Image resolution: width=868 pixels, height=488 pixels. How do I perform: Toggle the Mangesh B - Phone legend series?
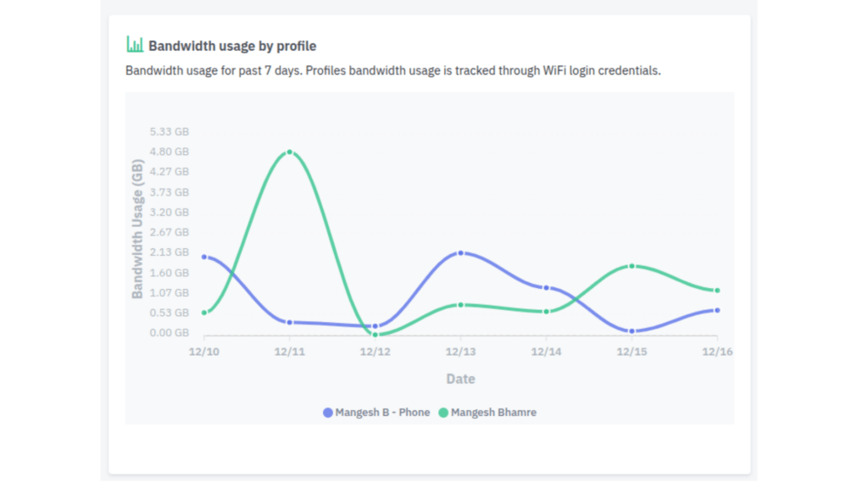tap(383, 413)
